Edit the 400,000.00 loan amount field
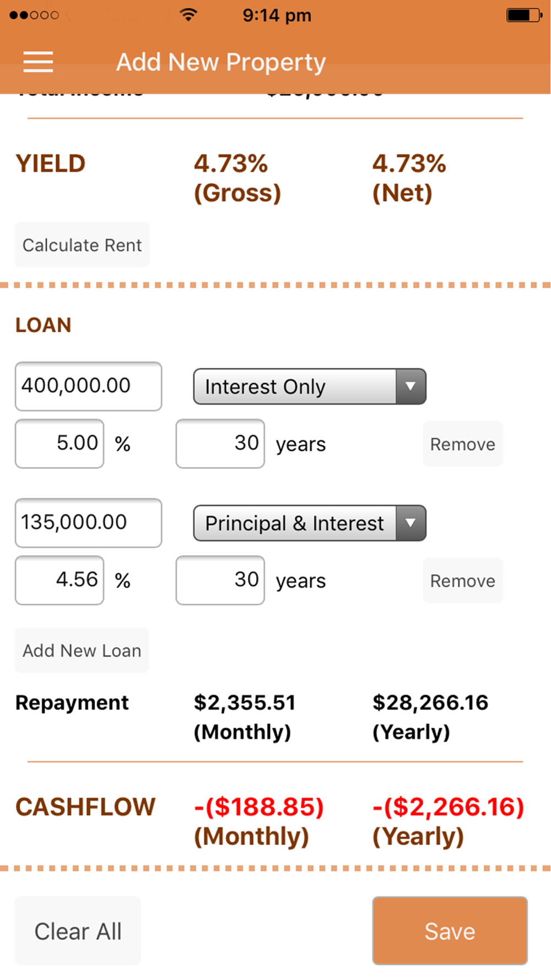The height and width of the screenshot is (980, 551). point(88,386)
